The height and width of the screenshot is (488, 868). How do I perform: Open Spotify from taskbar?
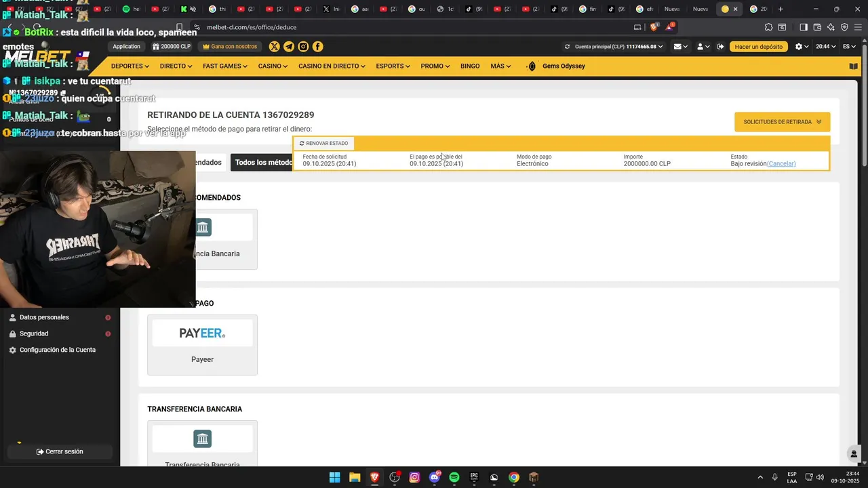click(454, 477)
